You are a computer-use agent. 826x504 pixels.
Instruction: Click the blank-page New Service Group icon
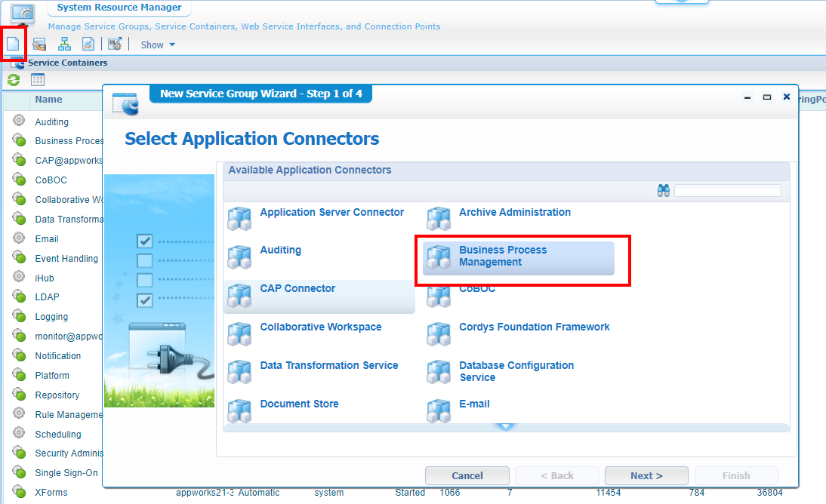(13, 45)
